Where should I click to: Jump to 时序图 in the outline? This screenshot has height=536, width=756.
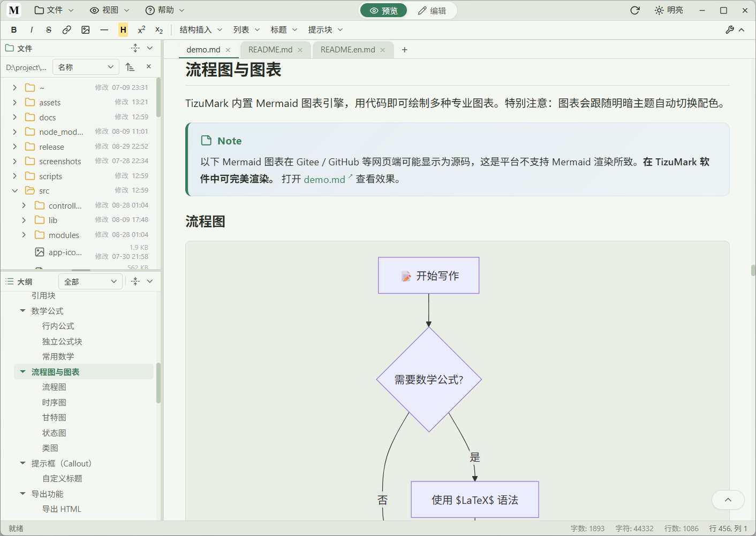pos(54,402)
